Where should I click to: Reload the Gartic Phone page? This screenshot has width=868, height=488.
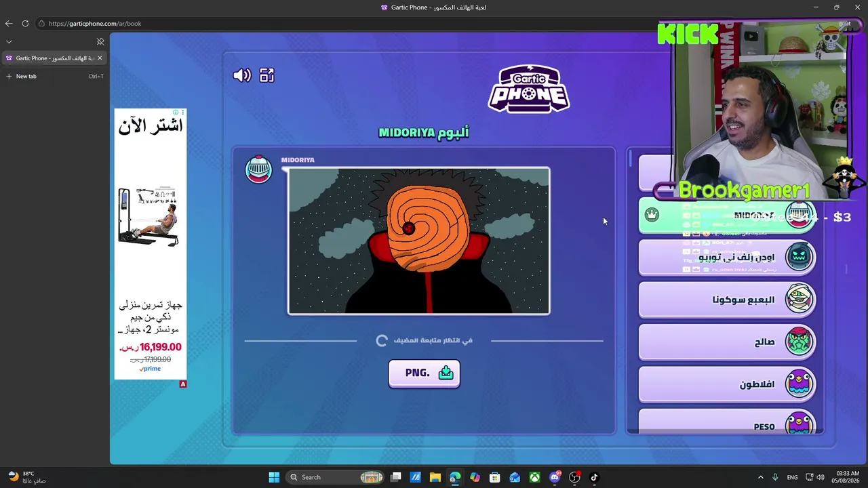25,24
